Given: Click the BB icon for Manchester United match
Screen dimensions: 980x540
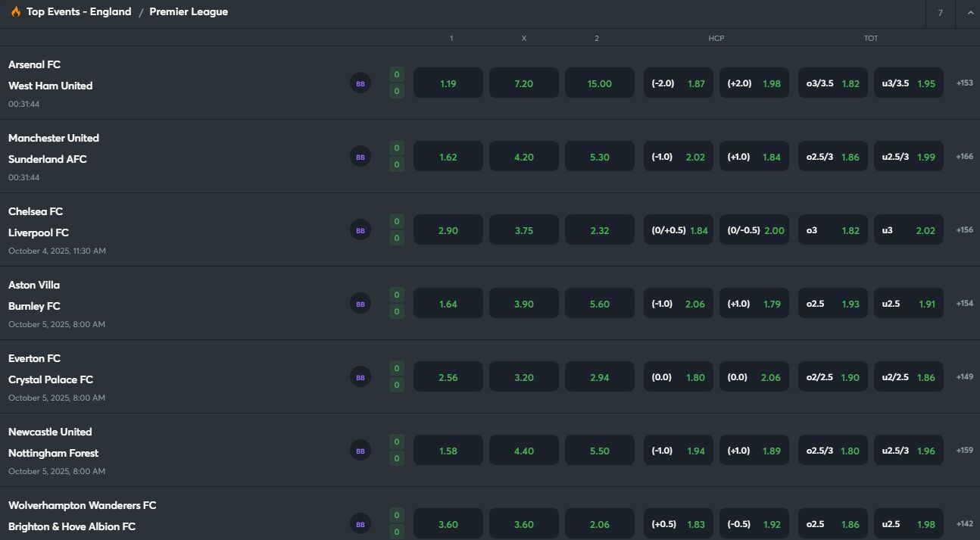Looking at the screenshot, I should pyautogui.click(x=360, y=157).
